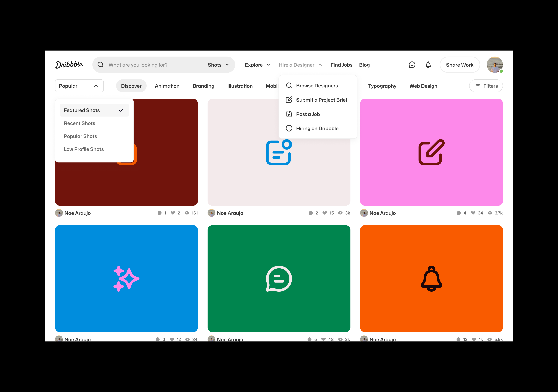Open the Find Jobs menu item
The height and width of the screenshot is (392, 558).
pos(341,65)
